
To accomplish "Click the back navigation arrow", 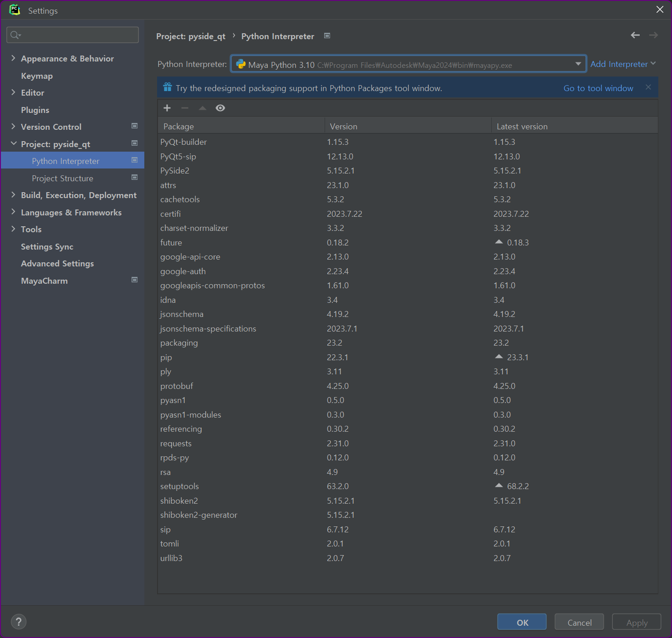I will tap(635, 35).
